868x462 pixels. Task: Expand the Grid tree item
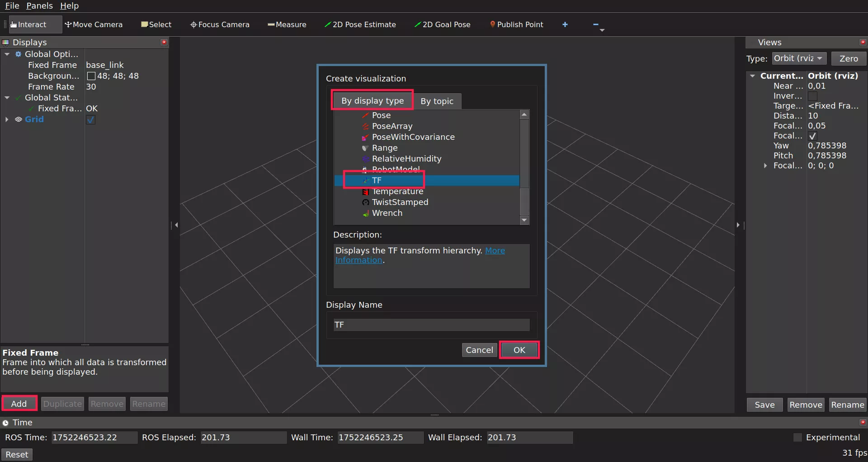[x=7, y=119]
